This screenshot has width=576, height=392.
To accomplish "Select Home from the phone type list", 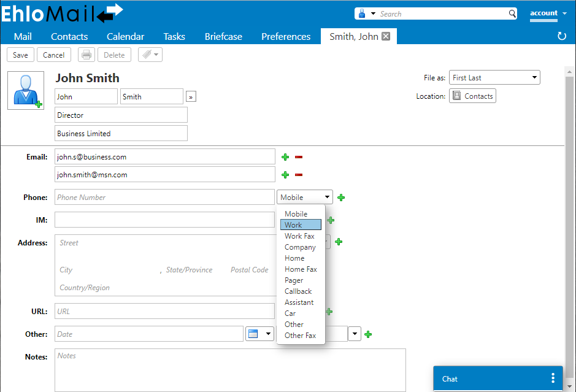I will click(x=294, y=258).
